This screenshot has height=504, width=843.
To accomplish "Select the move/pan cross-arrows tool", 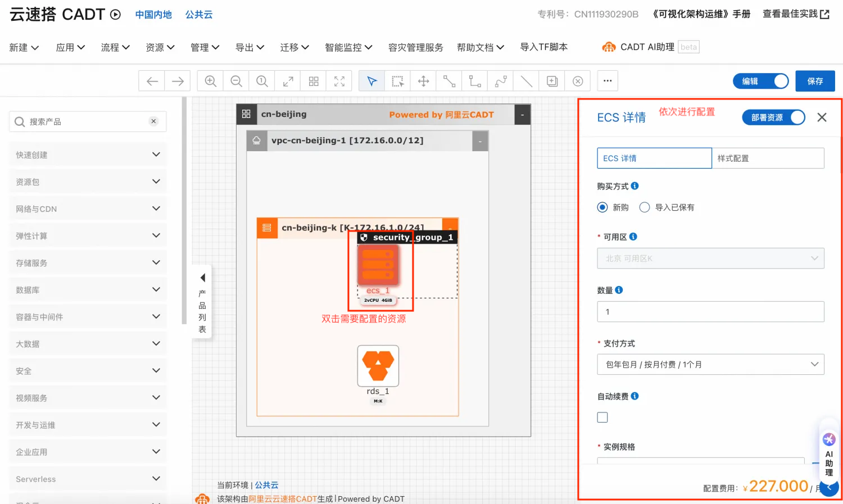I will coord(424,81).
